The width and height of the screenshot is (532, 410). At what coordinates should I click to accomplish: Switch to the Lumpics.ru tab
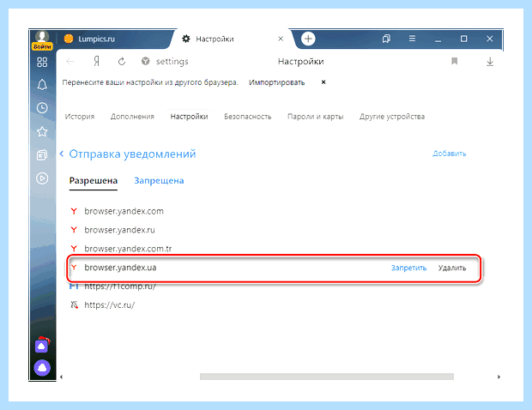coord(97,39)
